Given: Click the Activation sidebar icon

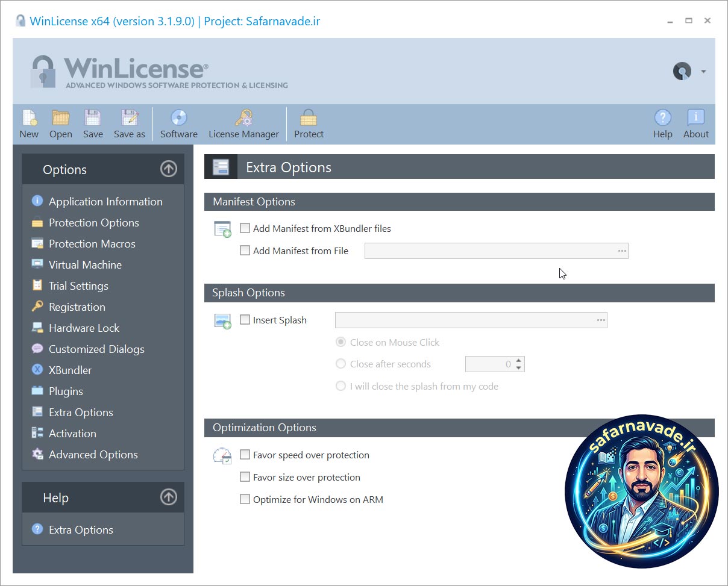Looking at the screenshot, I should coord(37,433).
